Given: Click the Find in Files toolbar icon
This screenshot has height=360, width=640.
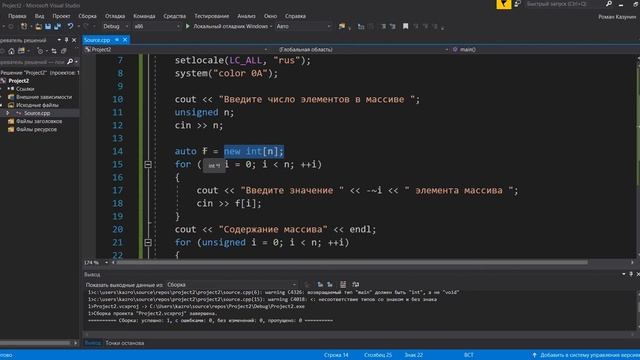Looking at the screenshot, I should coord(342,26).
